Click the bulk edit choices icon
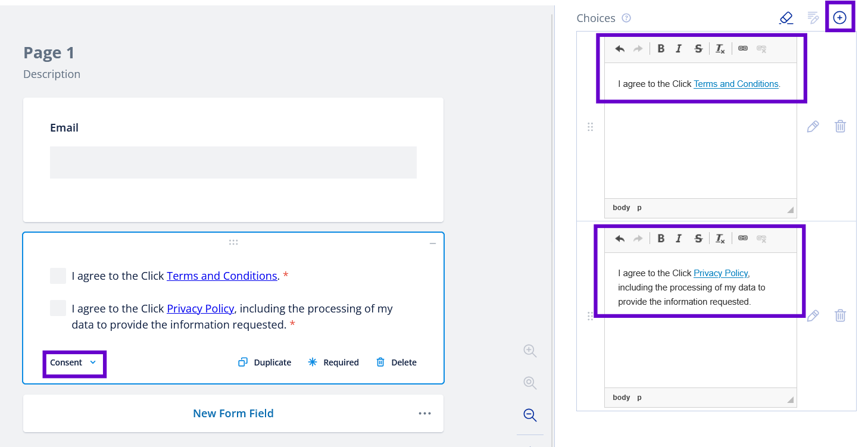Image resolution: width=868 pixels, height=447 pixels. [x=813, y=18]
